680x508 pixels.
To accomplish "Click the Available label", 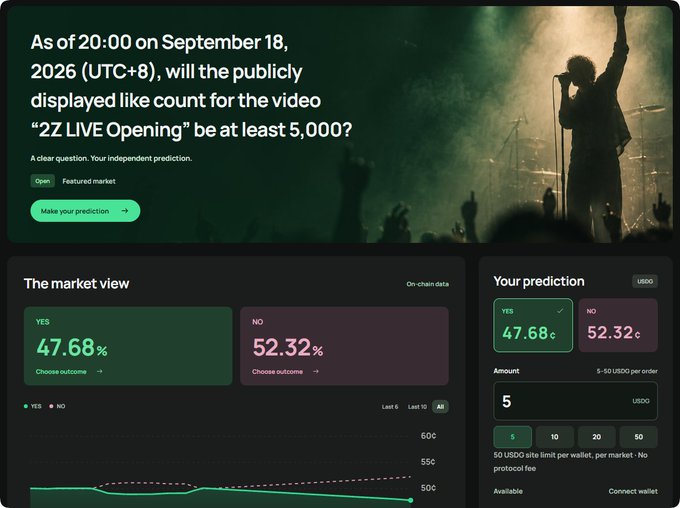I will click(x=508, y=491).
